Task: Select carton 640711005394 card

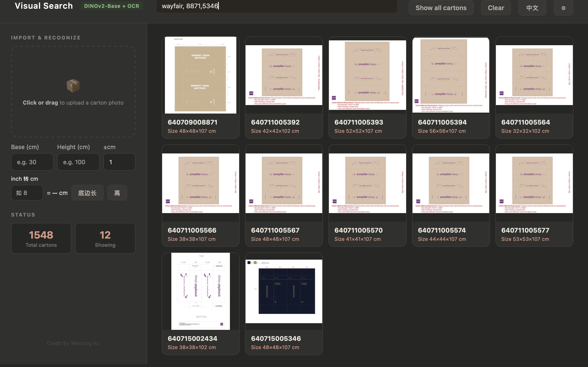Action: 451,88
